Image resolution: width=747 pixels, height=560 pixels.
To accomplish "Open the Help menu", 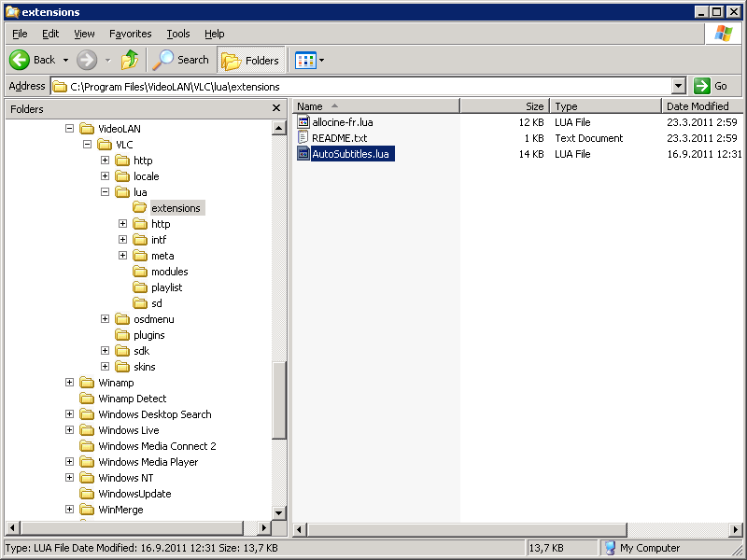I will coord(215,34).
